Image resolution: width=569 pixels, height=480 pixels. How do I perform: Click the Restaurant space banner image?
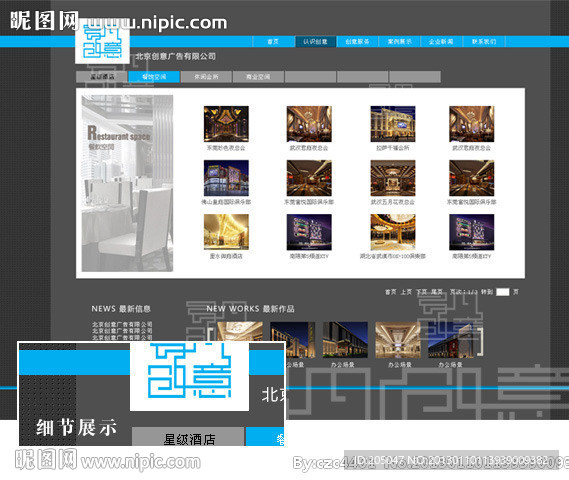coord(127,183)
